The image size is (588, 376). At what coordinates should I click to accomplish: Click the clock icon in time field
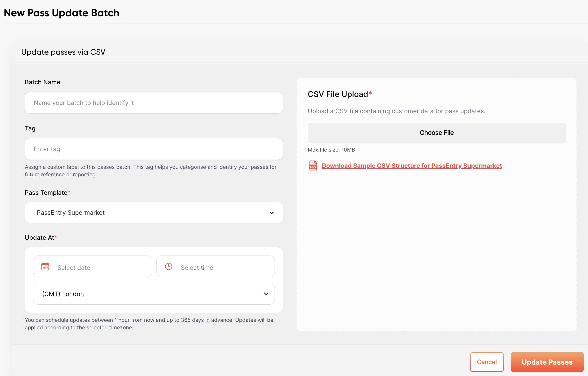pyautogui.click(x=168, y=266)
